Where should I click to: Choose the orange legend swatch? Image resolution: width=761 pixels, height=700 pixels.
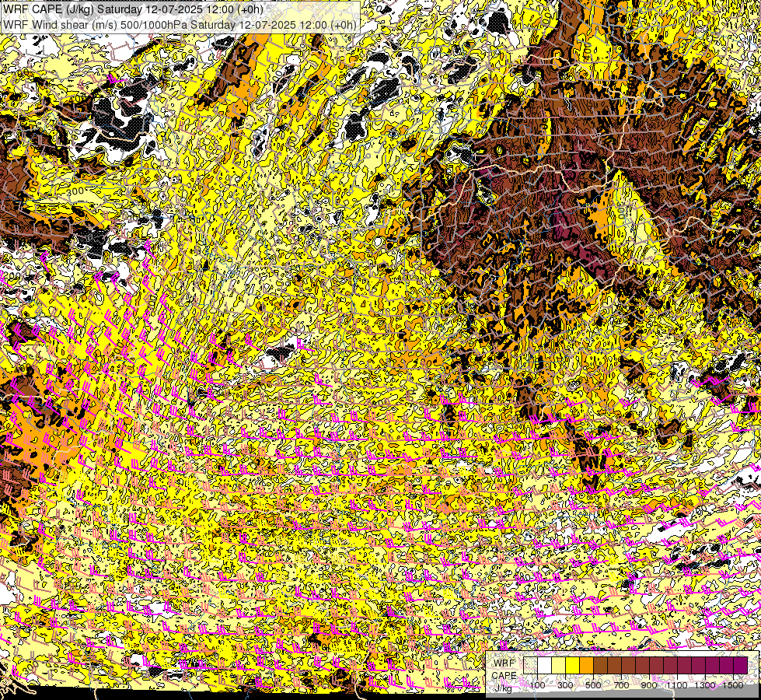click(586, 665)
